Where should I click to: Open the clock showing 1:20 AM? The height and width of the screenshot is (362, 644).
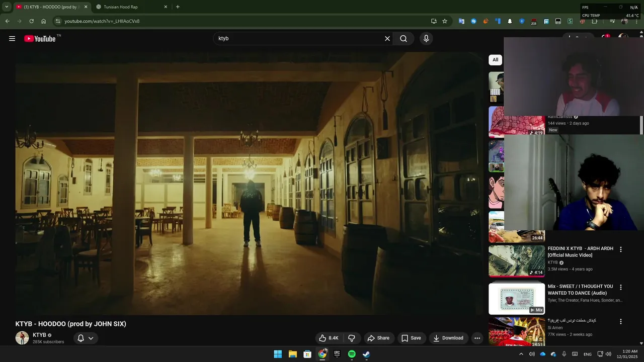pyautogui.click(x=627, y=354)
